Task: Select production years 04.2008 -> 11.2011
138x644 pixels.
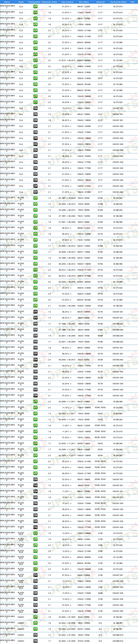Action: [67, 402]
